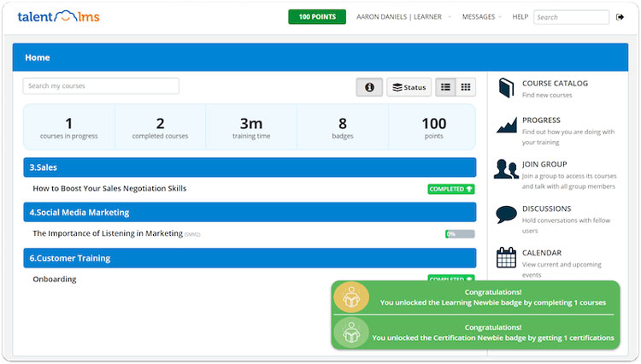The height and width of the screenshot is (364, 641).
Task: Click the 0% progress bar for Marketing course
Action: coord(460,234)
